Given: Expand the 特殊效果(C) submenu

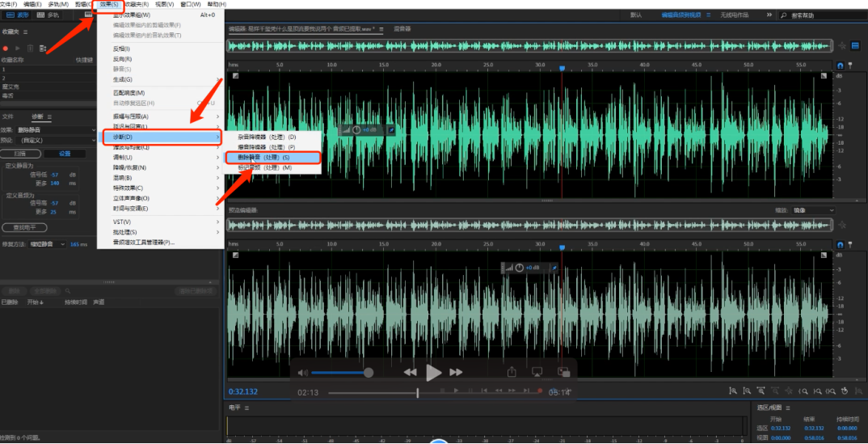Looking at the screenshot, I should [x=161, y=188].
